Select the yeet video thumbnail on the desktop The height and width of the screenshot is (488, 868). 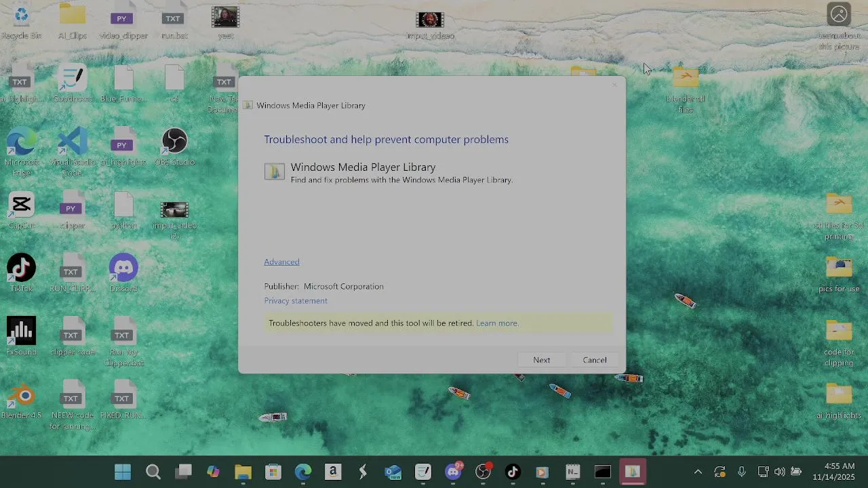(225, 22)
